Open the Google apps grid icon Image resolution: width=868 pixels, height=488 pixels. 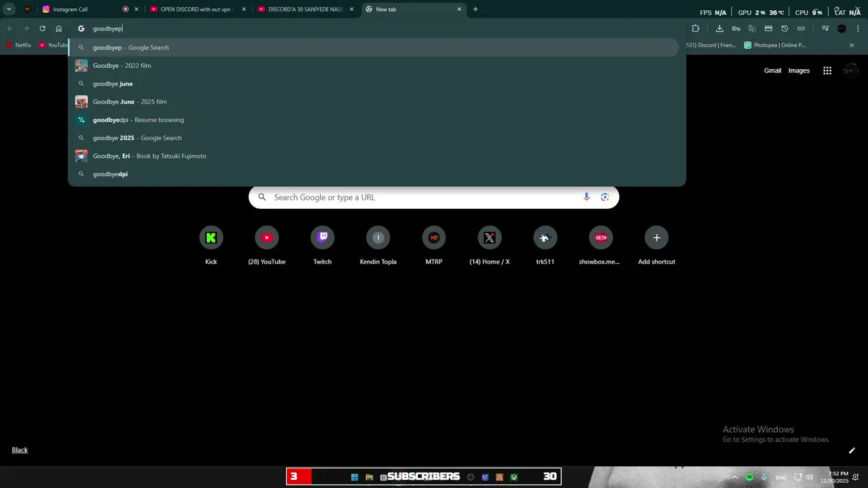point(827,70)
